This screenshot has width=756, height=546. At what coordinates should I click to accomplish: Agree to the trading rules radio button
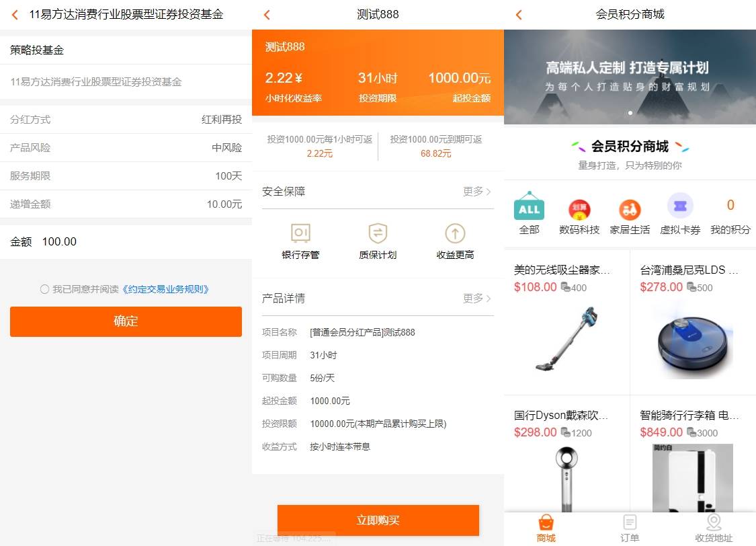point(44,289)
